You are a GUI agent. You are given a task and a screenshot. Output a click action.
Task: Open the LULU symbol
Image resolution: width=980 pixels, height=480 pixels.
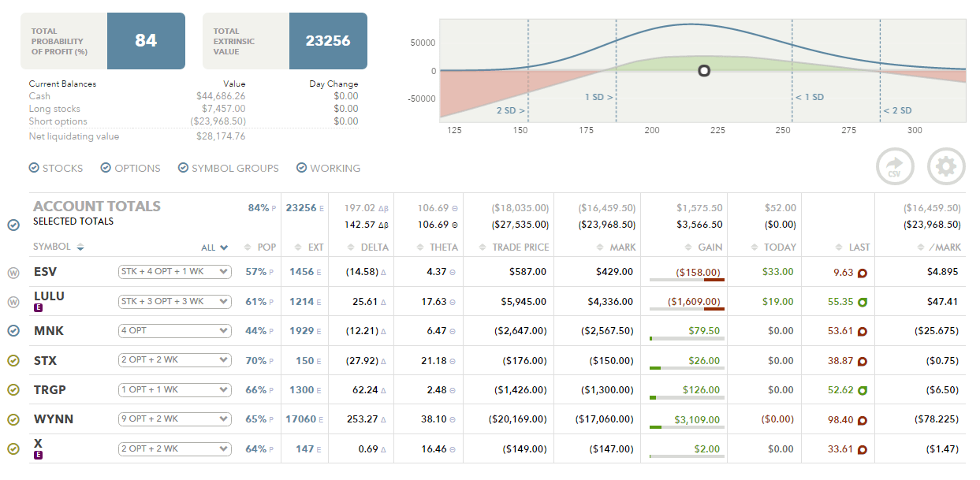(x=49, y=296)
